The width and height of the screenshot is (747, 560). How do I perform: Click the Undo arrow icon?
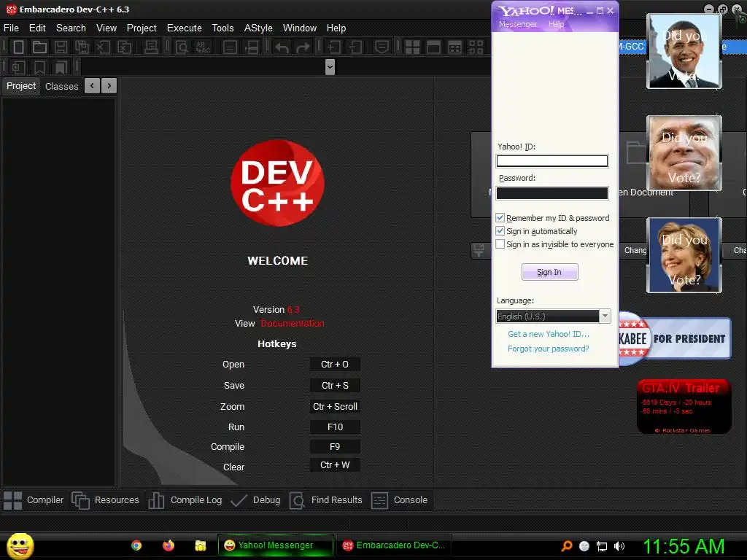282,47
